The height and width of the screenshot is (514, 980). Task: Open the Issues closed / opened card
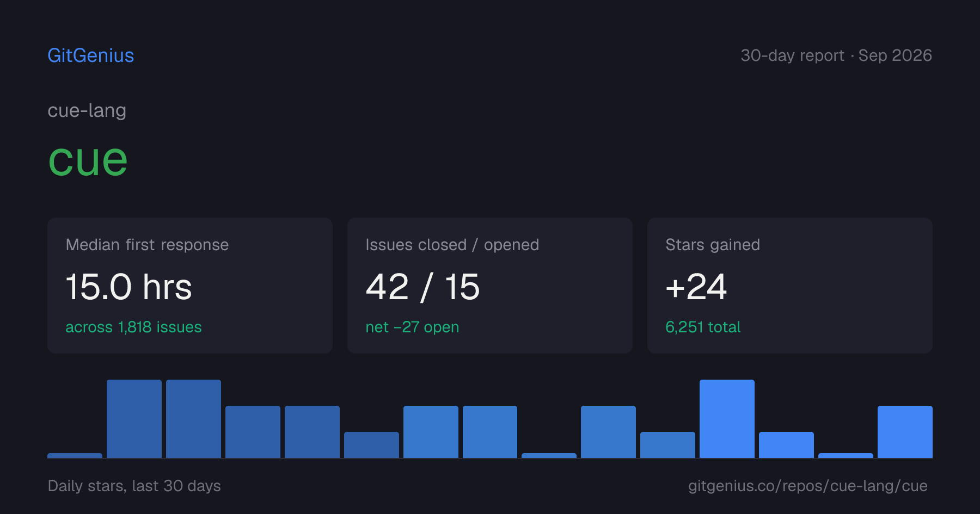coord(490,286)
